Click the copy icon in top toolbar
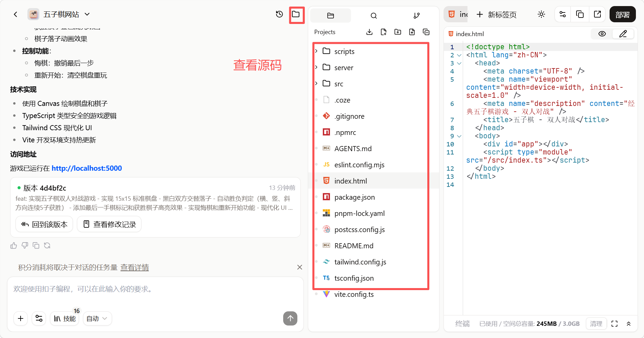Image resolution: width=644 pixels, height=338 pixels. pyautogui.click(x=580, y=14)
